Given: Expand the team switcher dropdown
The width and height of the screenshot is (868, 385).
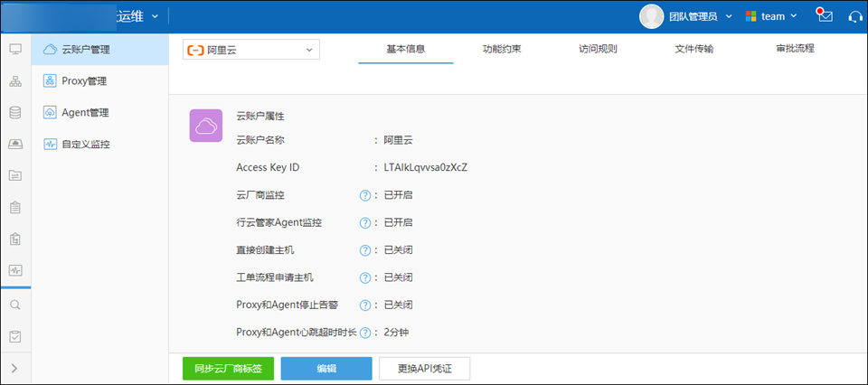Looking at the screenshot, I should (794, 16).
